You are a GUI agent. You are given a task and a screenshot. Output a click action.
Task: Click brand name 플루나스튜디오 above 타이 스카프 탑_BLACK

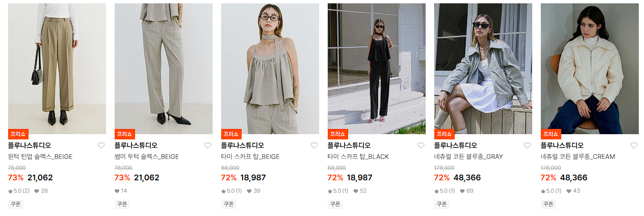pyautogui.click(x=349, y=146)
